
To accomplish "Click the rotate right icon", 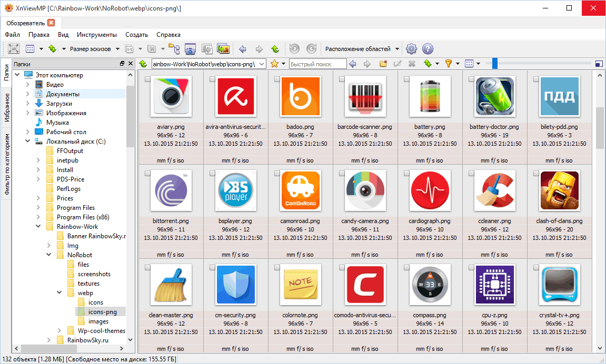I will coord(311,49).
